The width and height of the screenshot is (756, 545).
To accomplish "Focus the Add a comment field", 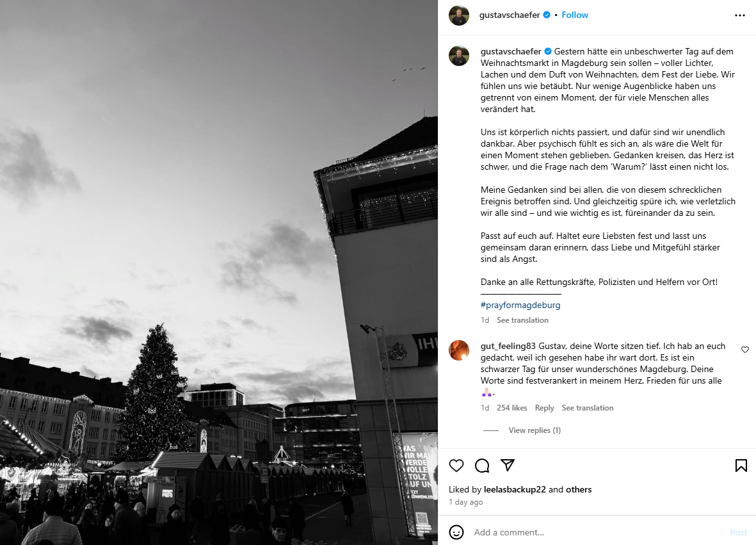I will tap(598, 532).
